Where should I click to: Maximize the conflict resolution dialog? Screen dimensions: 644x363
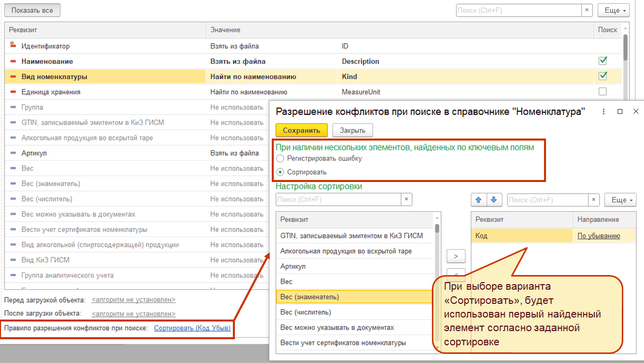tap(620, 112)
